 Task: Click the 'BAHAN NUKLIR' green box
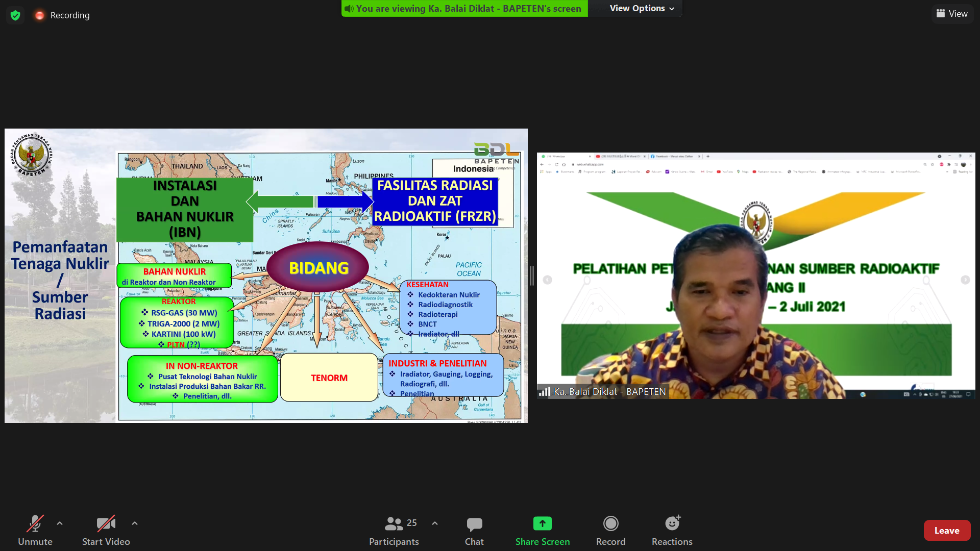click(x=175, y=276)
